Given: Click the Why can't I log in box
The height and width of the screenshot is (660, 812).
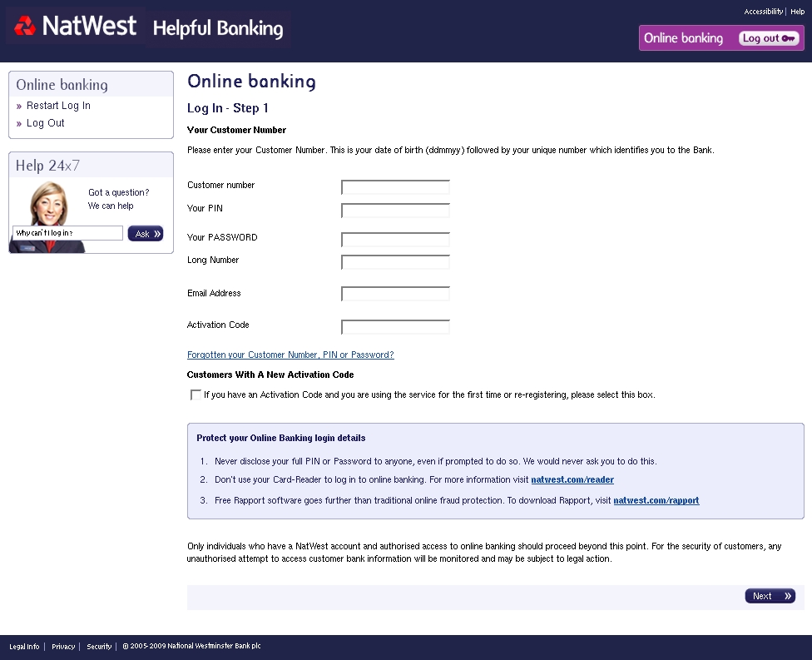Looking at the screenshot, I should coord(67,233).
